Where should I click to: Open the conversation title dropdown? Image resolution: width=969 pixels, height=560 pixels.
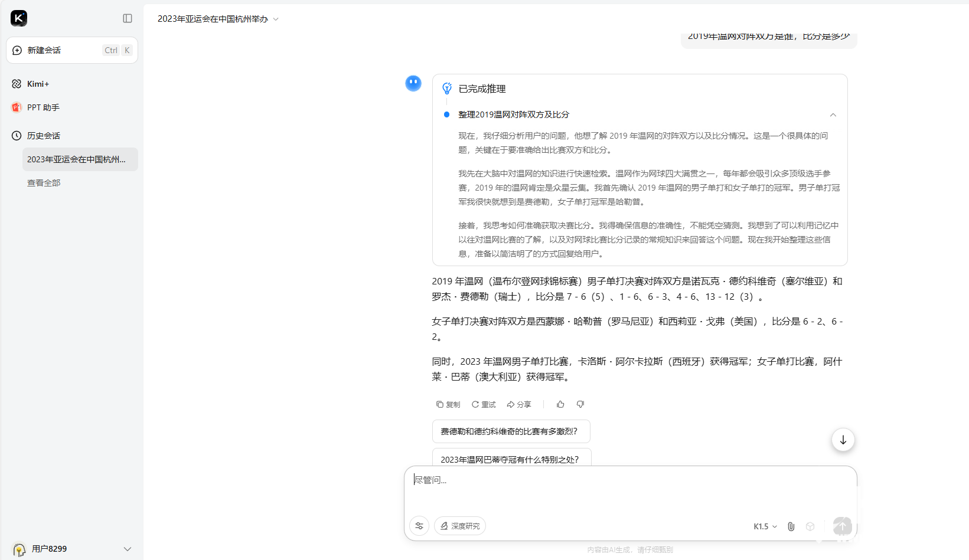[x=276, y=19]
